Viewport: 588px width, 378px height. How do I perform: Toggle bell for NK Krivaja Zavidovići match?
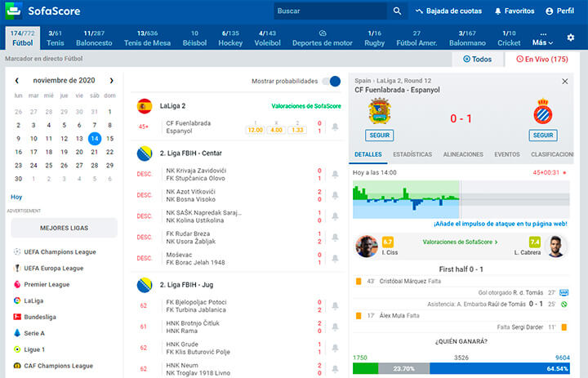click(x=335, y=174)
